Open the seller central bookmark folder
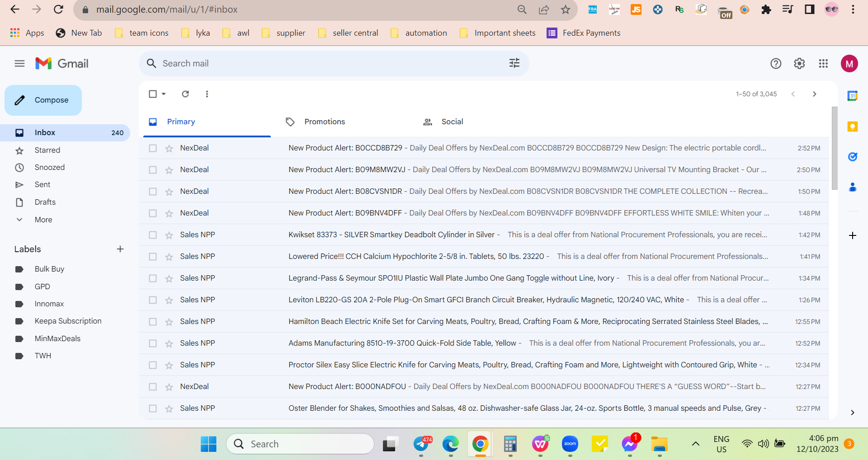 [x=348, y=33]
